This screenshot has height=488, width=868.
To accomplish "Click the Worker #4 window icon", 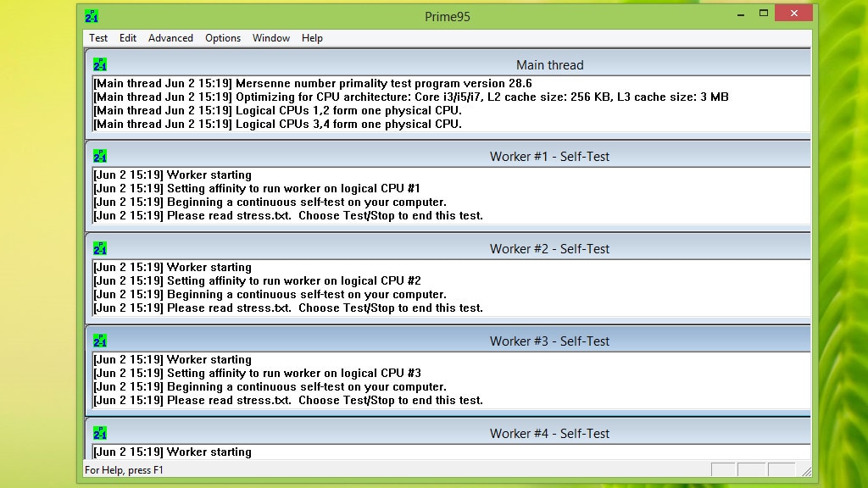I will [100, 433].
